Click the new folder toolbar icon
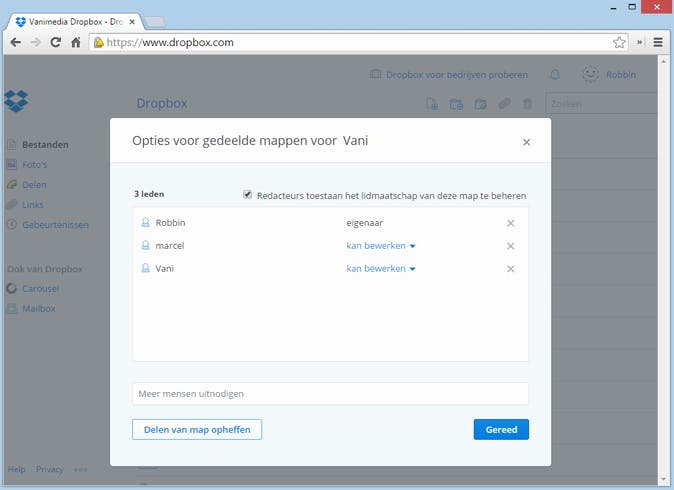This screenshot has height=490, width=674. coord(456,104)
